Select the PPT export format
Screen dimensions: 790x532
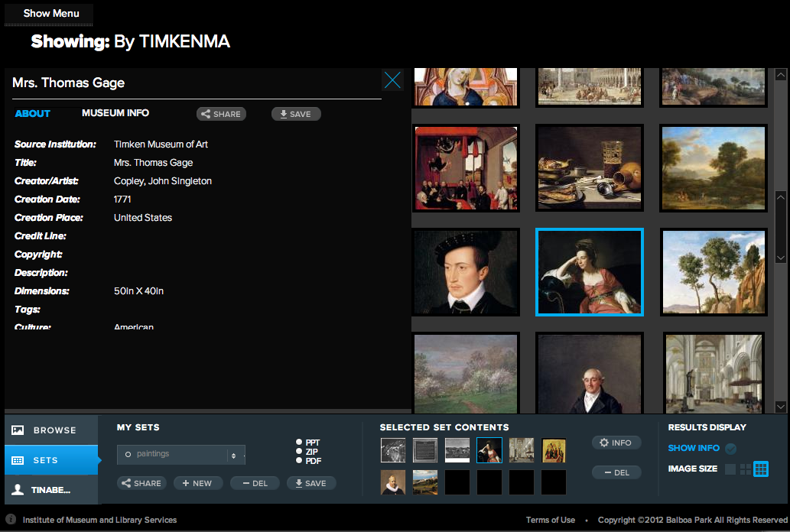click(x=300, y=443)
